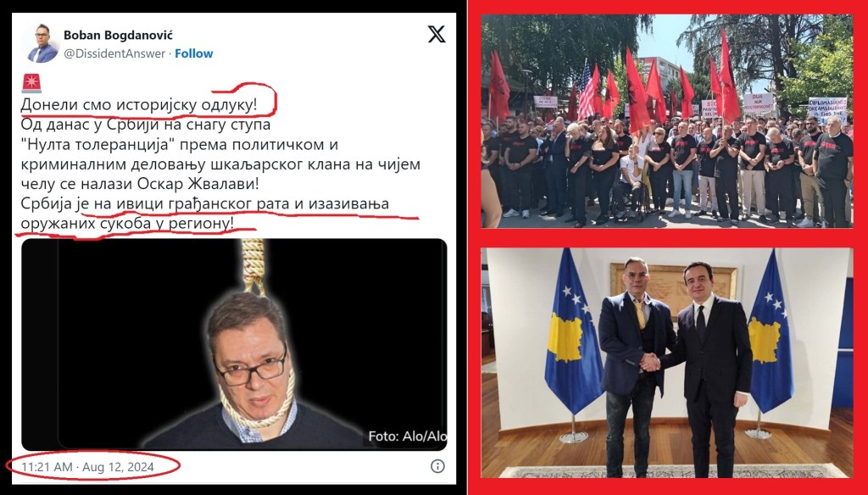Follow the @DissidentAnswer account

tap(194, 53)
